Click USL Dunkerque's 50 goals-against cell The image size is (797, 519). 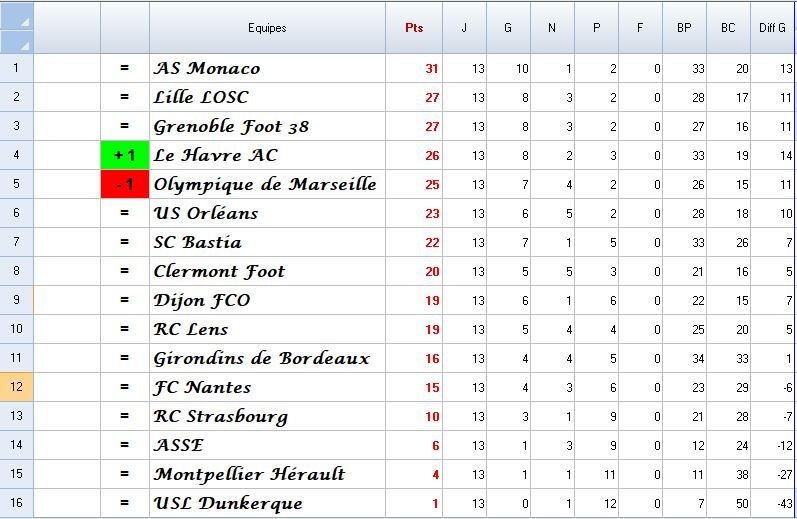(x=728, y=503)
